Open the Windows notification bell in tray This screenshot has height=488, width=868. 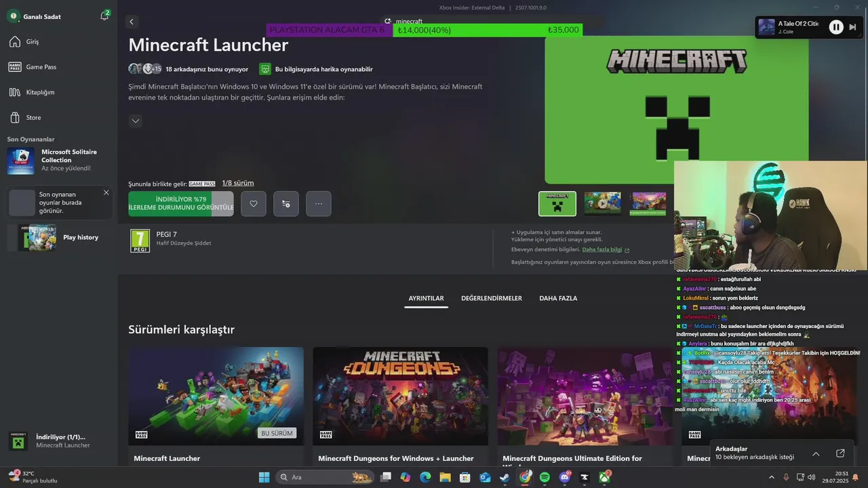coord(856,477)
